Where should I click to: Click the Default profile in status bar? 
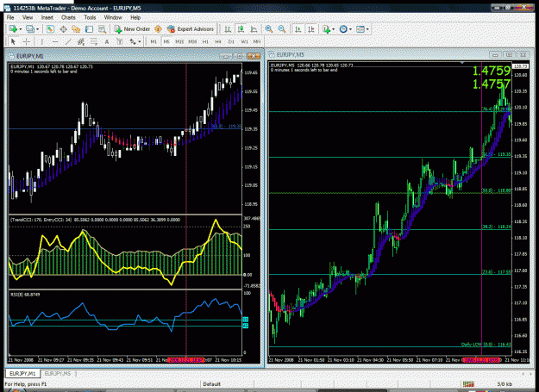pos(211,384)
